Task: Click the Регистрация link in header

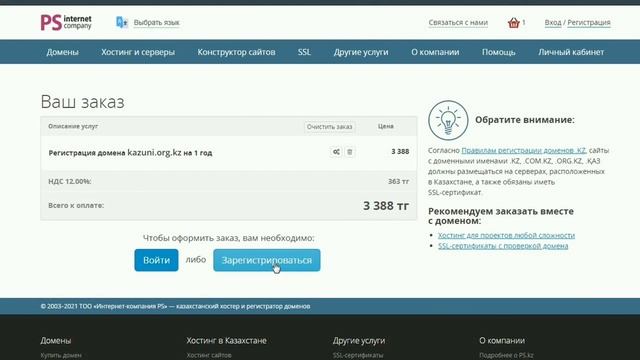Action: click(x=589, y=22)
